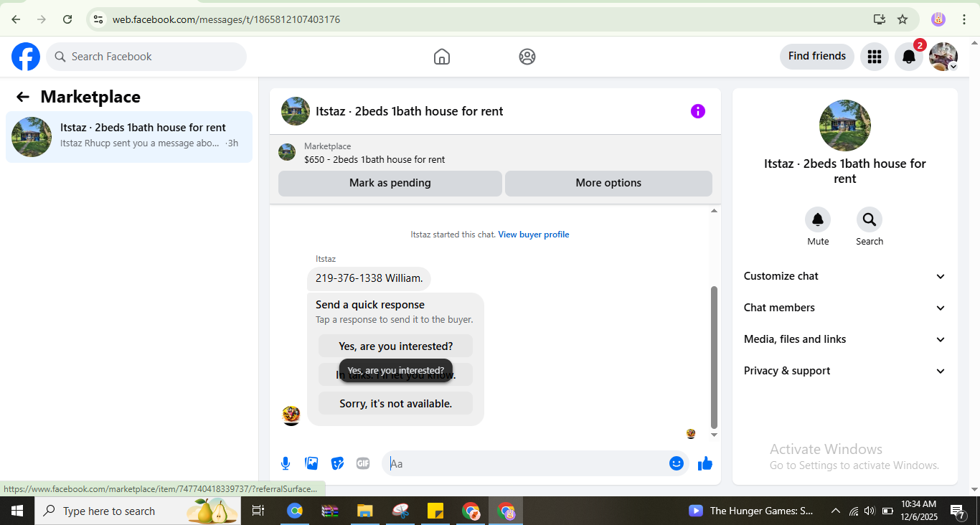Open the $650 listing banner
The width and height of the screenshot is (980, 525).
495,153
